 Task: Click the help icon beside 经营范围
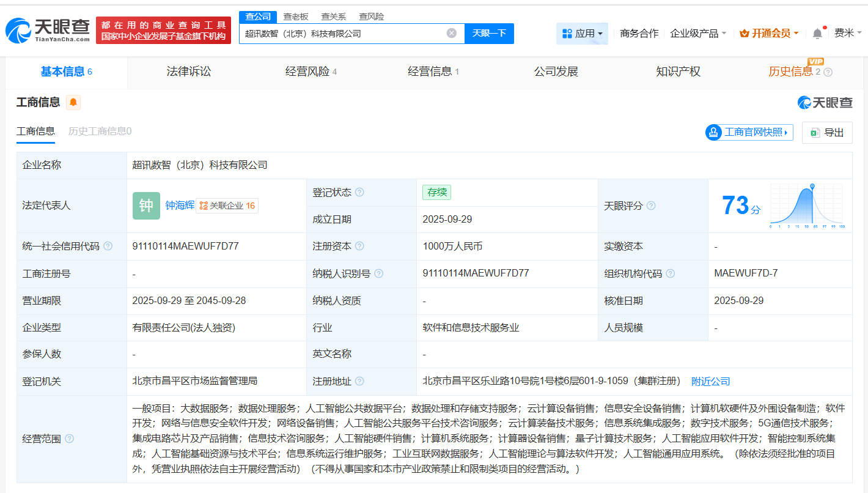70,439
